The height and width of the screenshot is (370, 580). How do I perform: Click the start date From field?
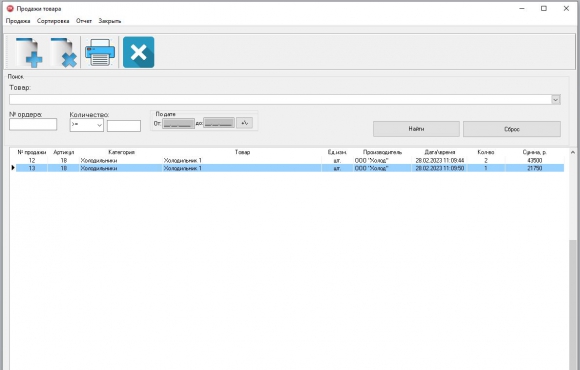click(x=178, y=123)
